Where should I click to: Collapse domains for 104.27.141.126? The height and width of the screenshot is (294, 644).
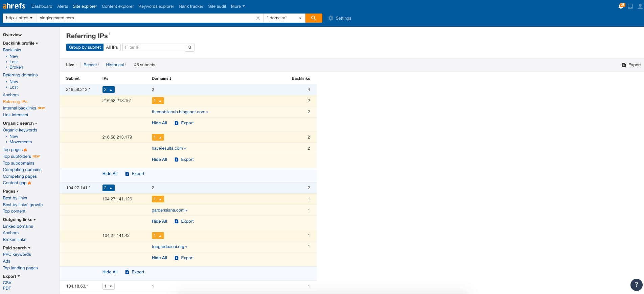point(158,199)
